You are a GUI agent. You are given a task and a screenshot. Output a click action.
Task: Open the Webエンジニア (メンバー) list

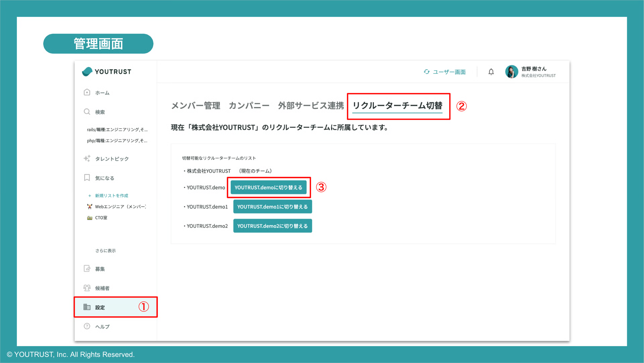[120, 207]
